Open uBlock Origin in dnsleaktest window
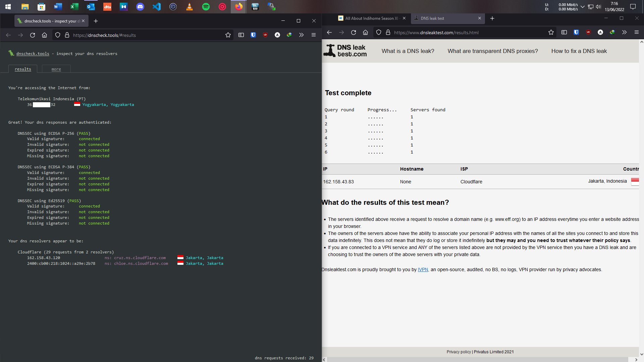 point(588,32)
